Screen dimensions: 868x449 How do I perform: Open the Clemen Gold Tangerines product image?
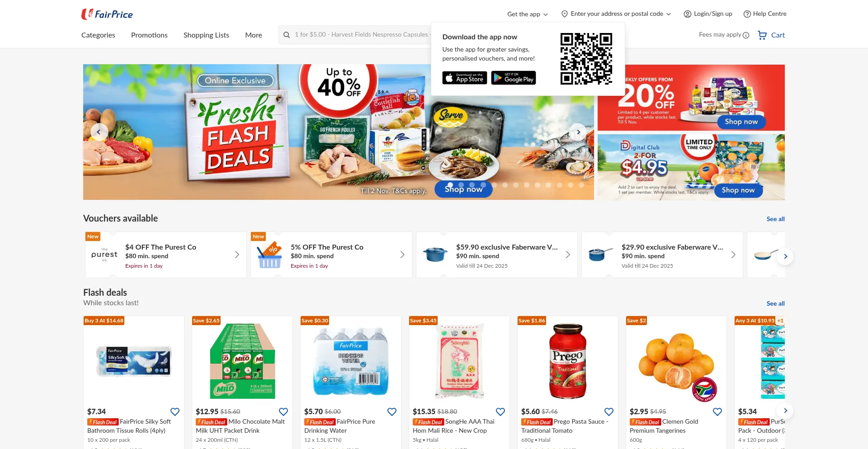(676, 361)
